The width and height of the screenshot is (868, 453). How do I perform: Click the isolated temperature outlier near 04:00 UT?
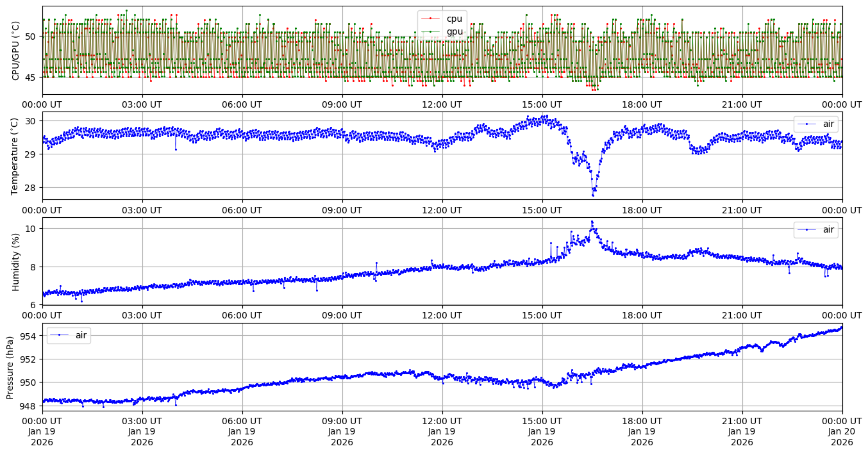176,149
